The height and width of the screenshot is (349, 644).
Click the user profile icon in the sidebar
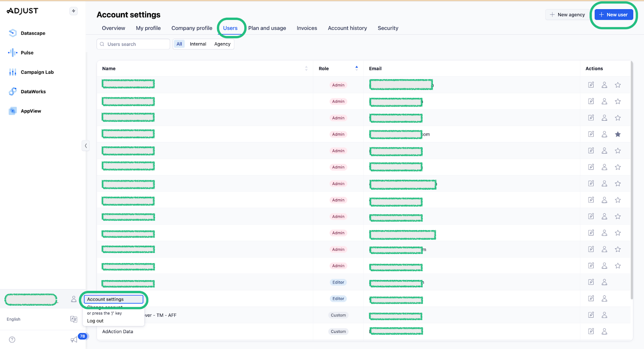[x=74, y=299]
